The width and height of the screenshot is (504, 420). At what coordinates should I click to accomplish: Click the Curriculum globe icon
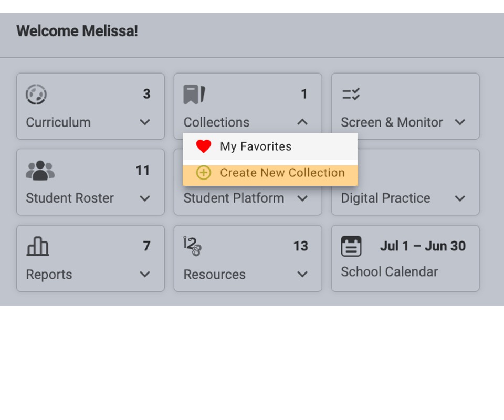click(x=36, y=94)
